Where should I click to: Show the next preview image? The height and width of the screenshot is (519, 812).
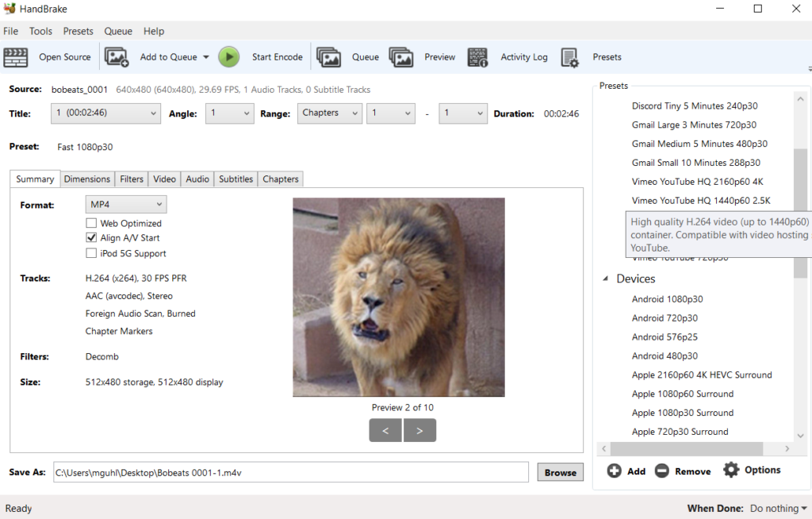419,431
